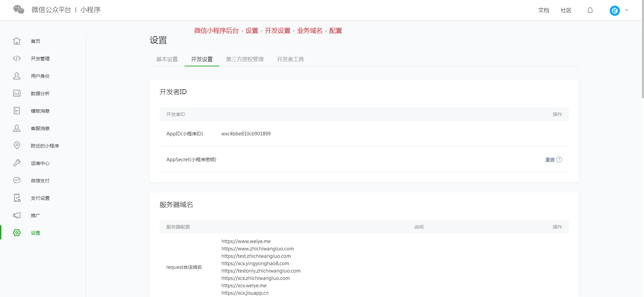Open 用户身份 menu item
This screenshot has width=644, height=297.
point(40,76)
